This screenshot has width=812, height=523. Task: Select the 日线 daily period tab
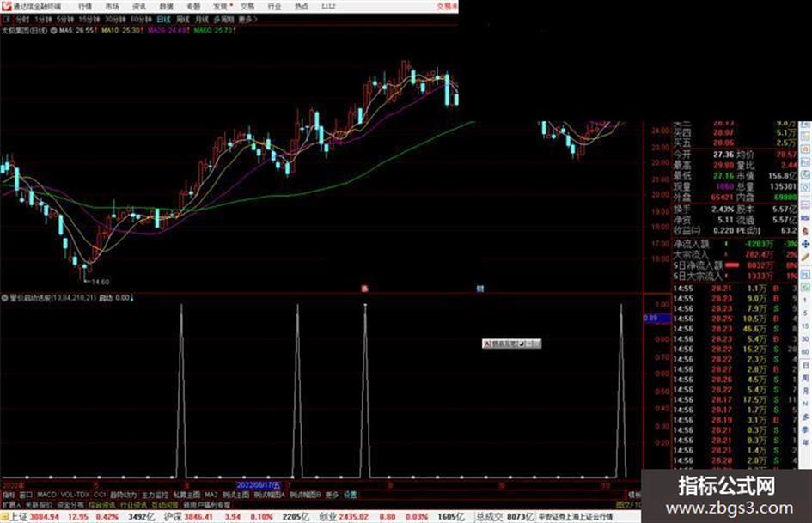click(163, 19)
